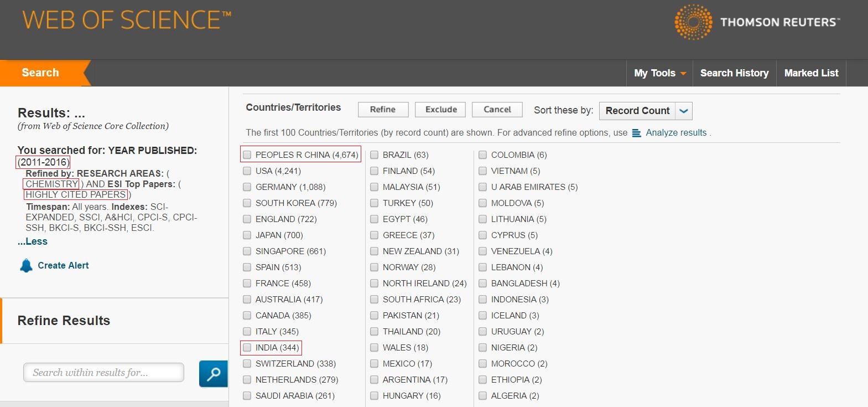
Task: Check the COLOMBIA (6) checkbox
Action: 483,155
